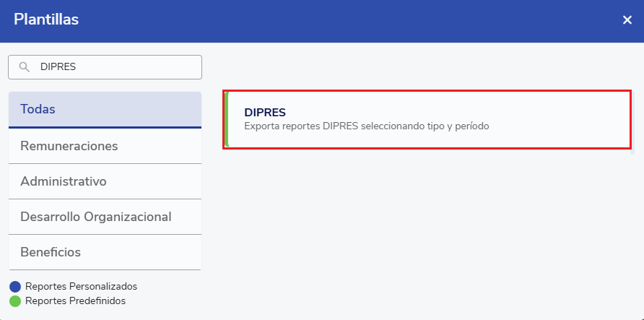
Task: Select the DIPRES card's blank right area
Action: pos(563,120)
